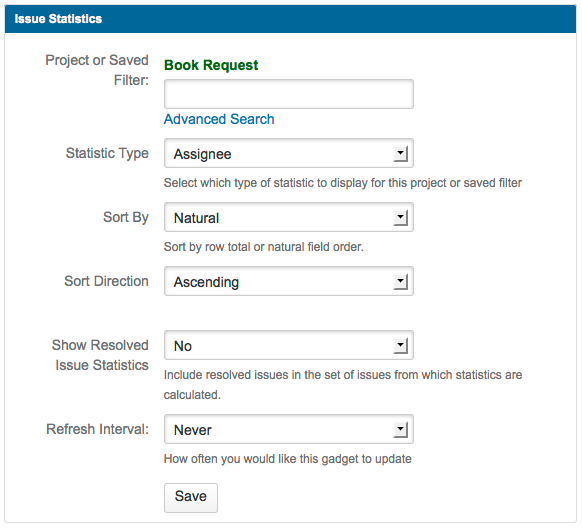
Task: Click the Show Resolved Issue Statistics label
Action: 100,355
